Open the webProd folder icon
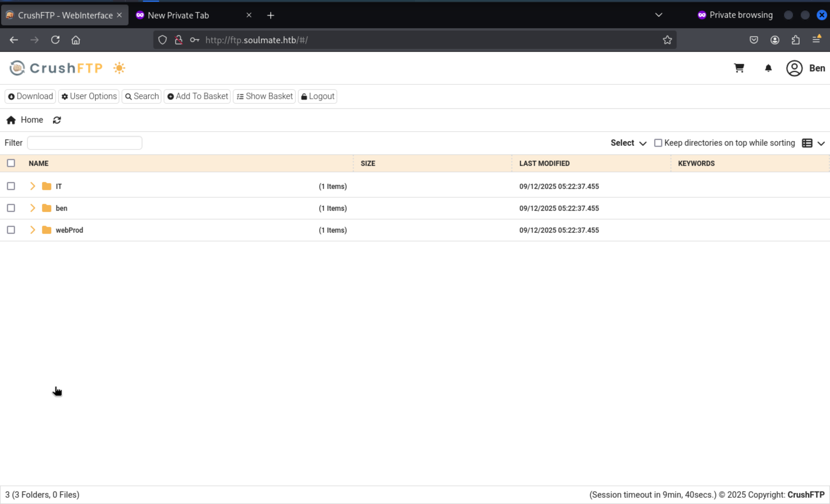 tap(46, 230)
